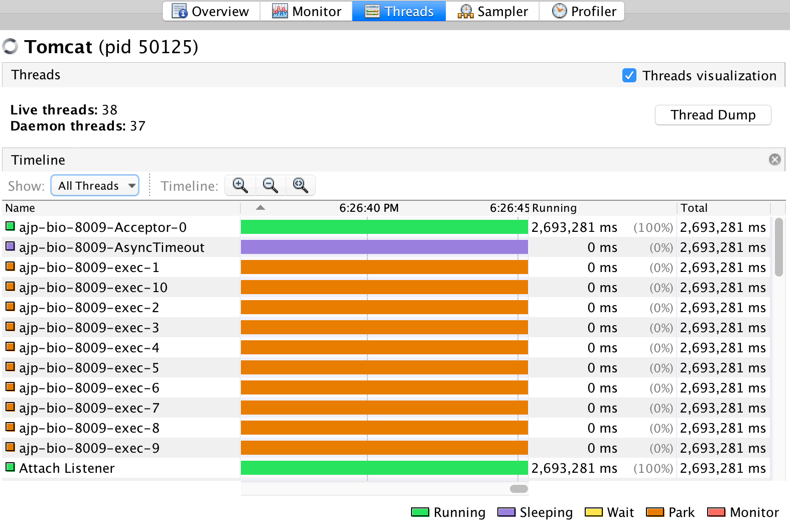Click the zoom in timeline icon
790x532 pixels.
tap(240, 185)
